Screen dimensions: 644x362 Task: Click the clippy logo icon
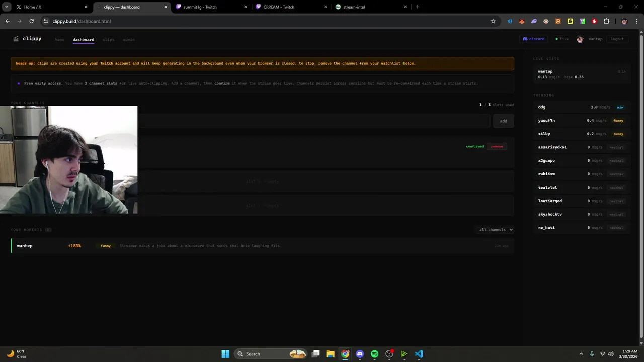click(x=16, y=39)
